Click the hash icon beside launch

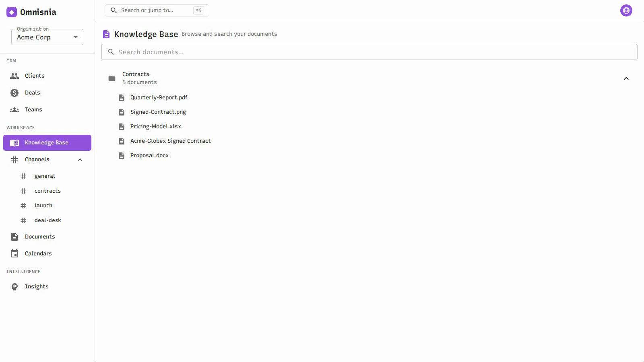pyautogui.click(x=23, y=206)
